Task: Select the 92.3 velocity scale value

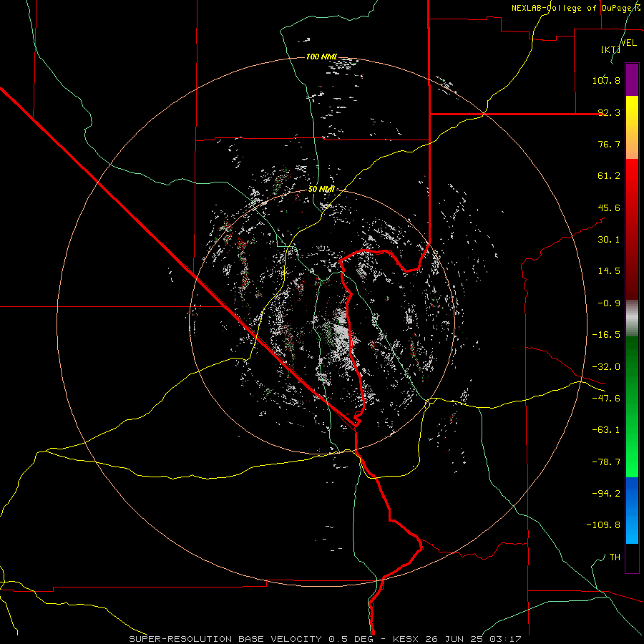Action: pos(609,112)
